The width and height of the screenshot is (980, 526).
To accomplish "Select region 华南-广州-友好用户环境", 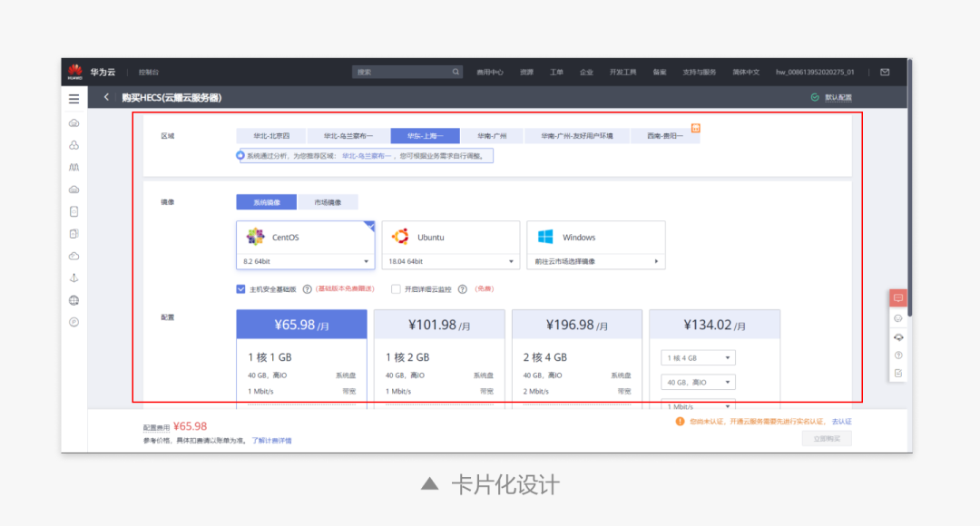I will (577, 135).
